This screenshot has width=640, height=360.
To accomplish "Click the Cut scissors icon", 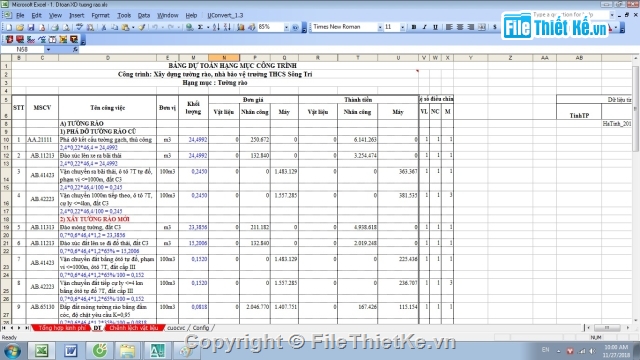I will point(104,27).
